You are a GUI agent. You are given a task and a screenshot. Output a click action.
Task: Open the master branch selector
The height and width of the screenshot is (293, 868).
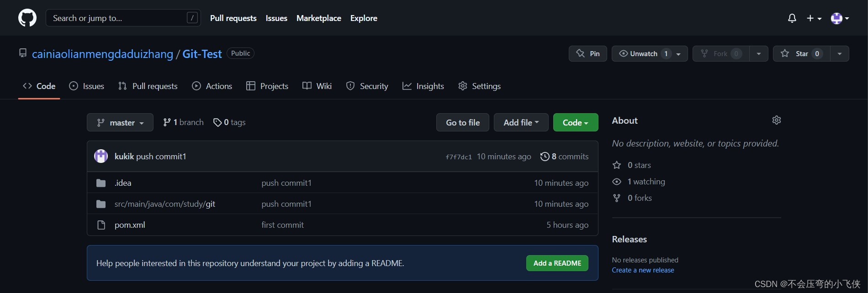pyautogui.click(x=120, y=122)
